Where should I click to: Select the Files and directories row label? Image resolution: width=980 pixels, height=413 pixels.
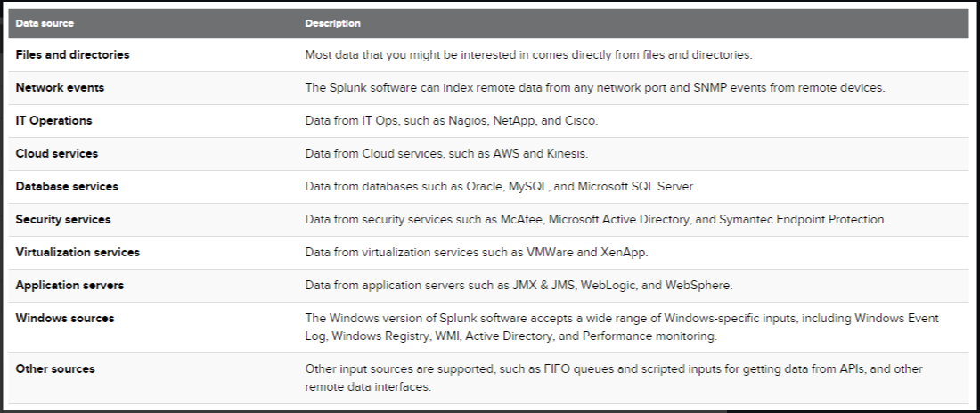pos(72,55)
